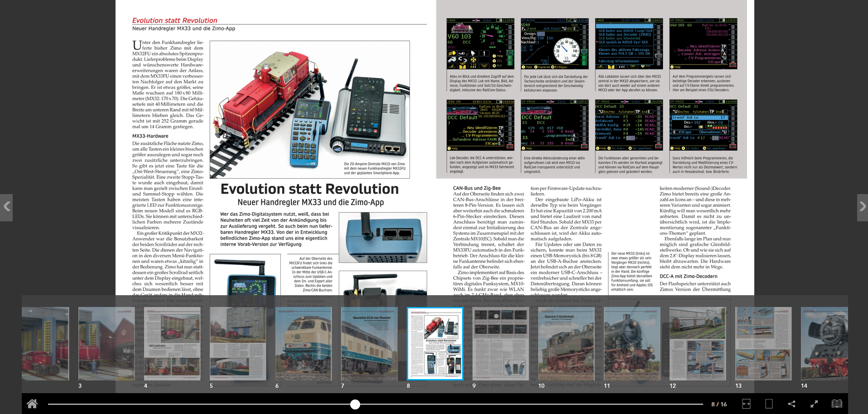The height and width of the screenshot is (414, 868).
Task: Open thumbnail for page 3
Action: point(106,344)
